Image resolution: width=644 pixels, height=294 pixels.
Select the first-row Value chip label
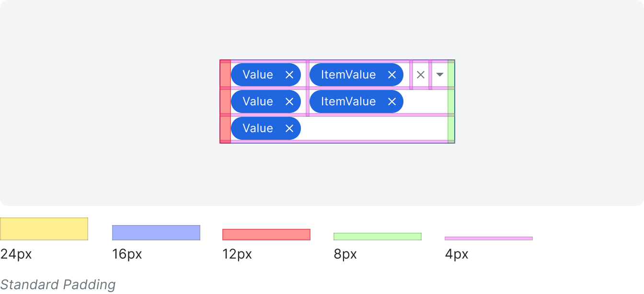tap(258, 75)
